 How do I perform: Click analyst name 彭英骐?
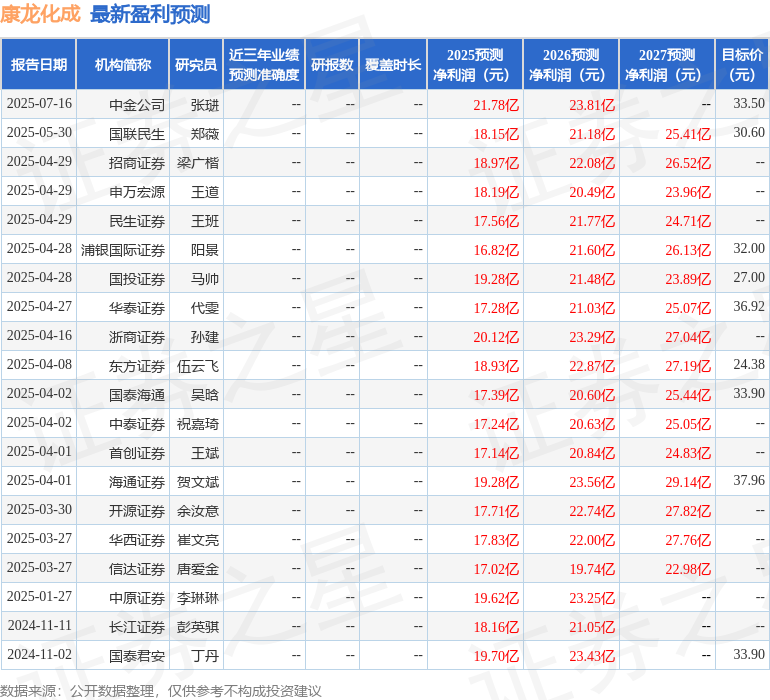[198, 626]
